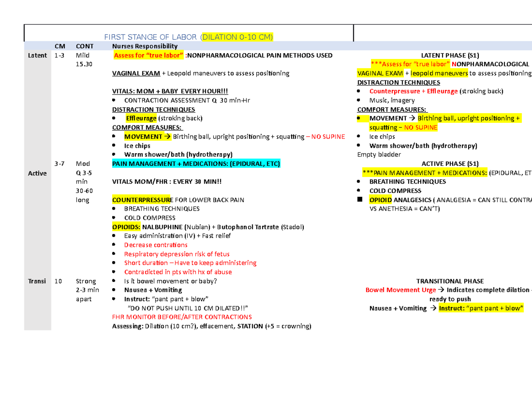Viewport: 532px width, 411px height.
Task: Click the underlined "VAGINAL EXAM" heading
Action: click(x=137, y=73)
